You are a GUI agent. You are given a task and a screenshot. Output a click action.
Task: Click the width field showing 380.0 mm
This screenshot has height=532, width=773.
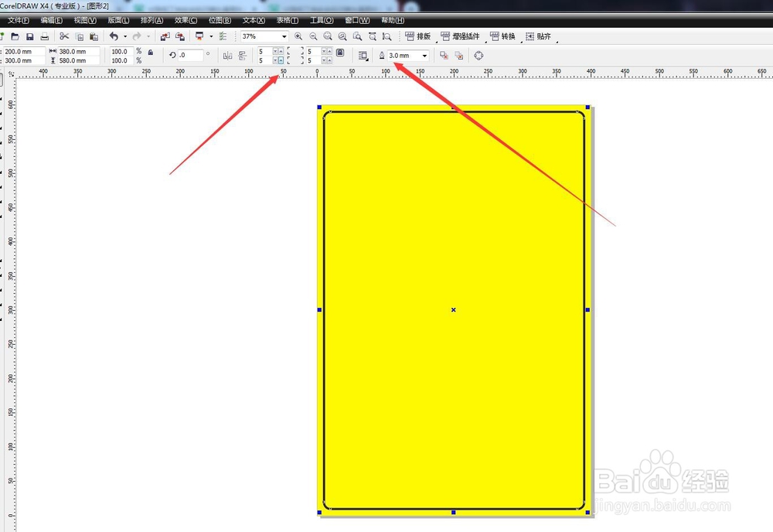click(79, 51)
